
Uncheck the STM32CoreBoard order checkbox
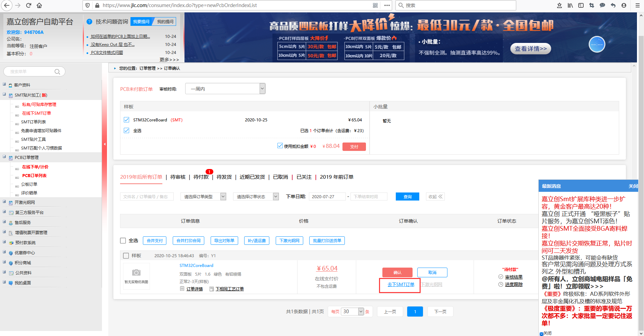(126, 120)
